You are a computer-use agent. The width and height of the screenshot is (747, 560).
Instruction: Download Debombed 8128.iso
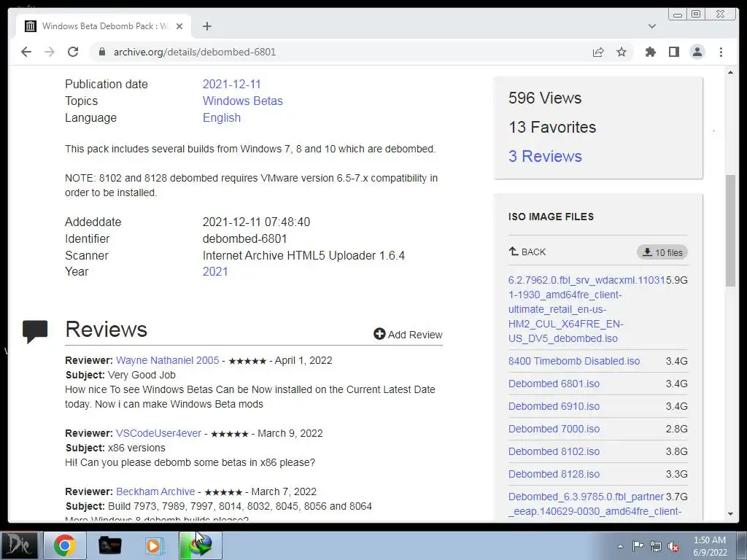coord(554,474)
